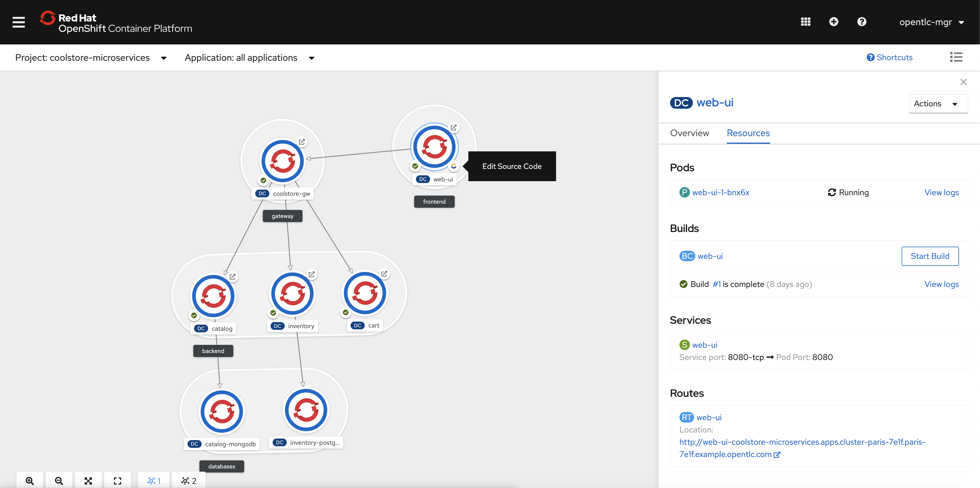The width and height of the screenshot is (980, 488).
Task: Open URL decorator on coolstore-gw node
Action: coord(302,142)
